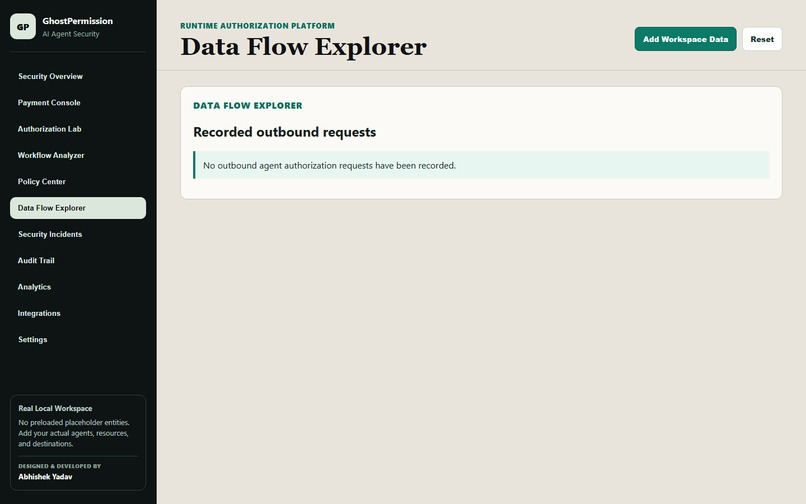Go to Integrations
This screenshot has height=504, width=806.
pos(78,313)
